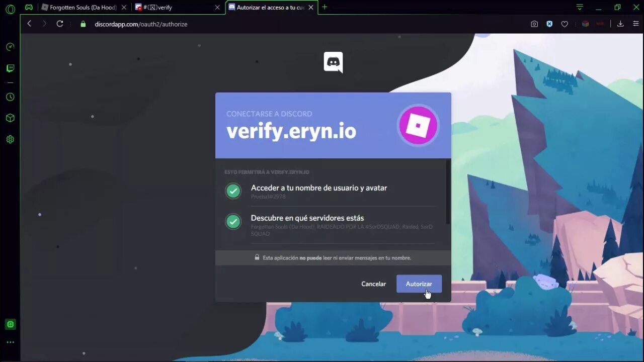Reload the current page
This screenshot has width=644, height=362.
(x=60, y=24)
